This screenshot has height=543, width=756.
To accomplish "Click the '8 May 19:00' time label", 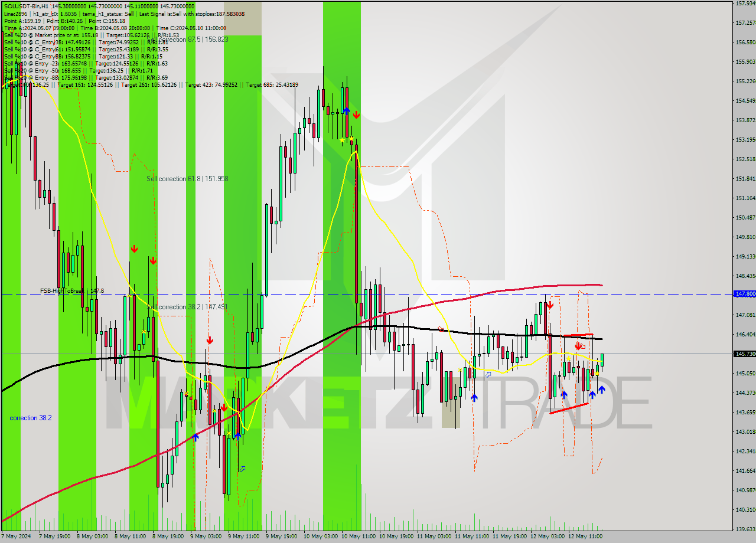I will click(169, 537).
